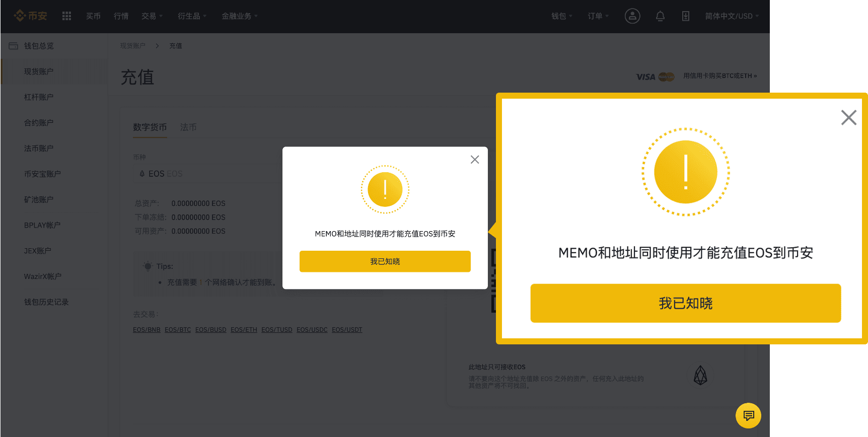The image size is (868, 437).
Task: Switch to the 法币 tab
Action: [x=188, y=127]
